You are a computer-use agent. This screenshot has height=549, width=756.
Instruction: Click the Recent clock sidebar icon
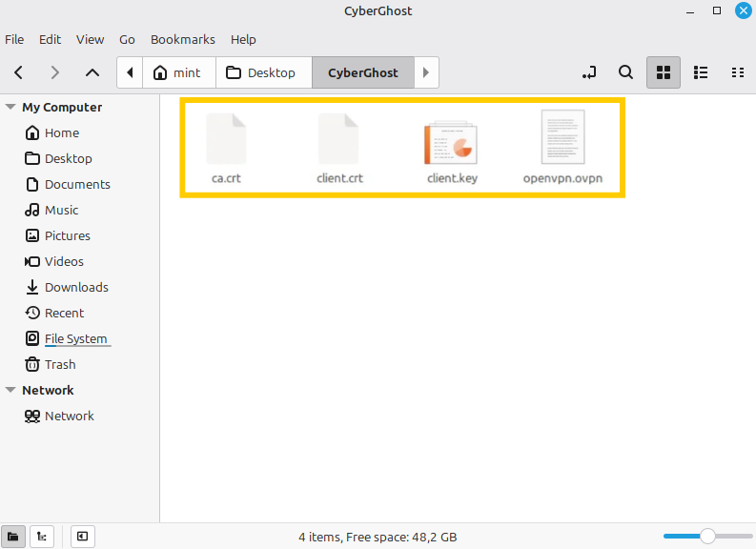coord(32,313)
